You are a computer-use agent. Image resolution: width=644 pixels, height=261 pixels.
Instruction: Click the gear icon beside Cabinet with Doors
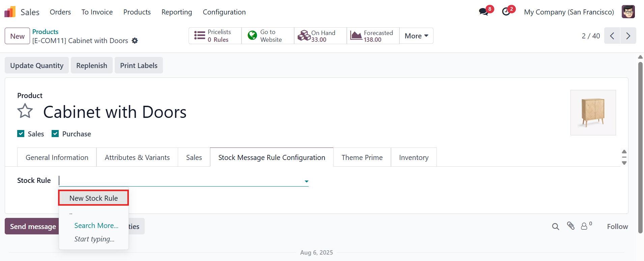(x=135, y=41)
